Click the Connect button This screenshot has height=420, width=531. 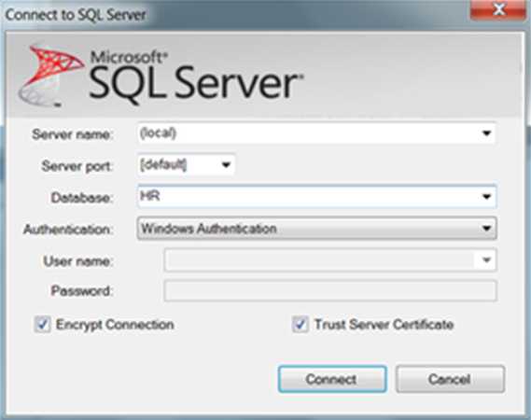(x=332, y=379)
